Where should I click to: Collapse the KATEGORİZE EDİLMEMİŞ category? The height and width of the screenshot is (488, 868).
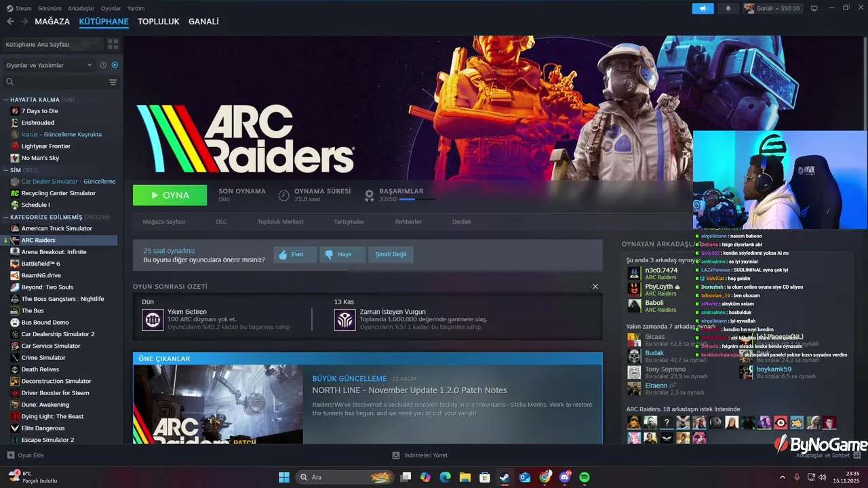(x=7, y=217)
